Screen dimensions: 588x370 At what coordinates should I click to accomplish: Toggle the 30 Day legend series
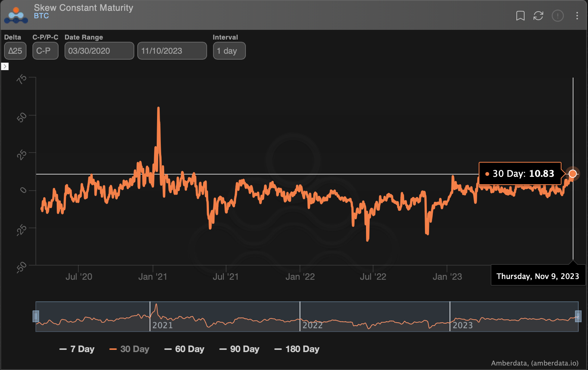coord(129,349)
